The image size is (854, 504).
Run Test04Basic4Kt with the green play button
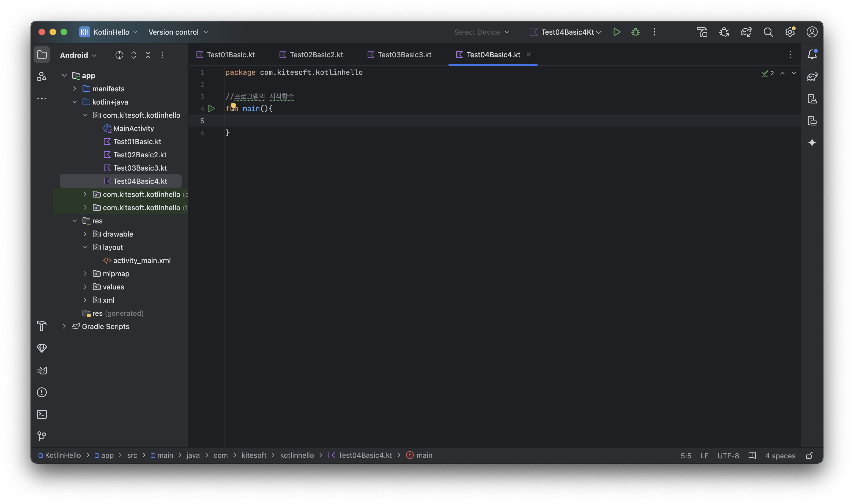click(x=617, y=32)
